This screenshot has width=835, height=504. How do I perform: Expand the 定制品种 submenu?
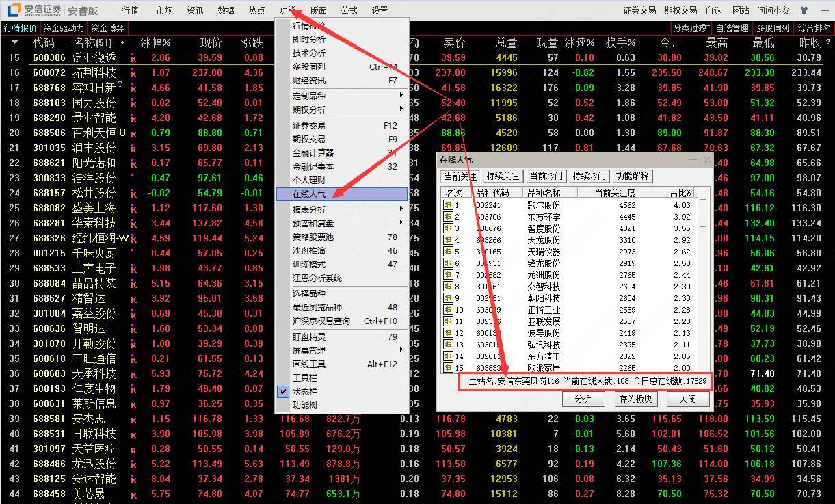pos(342,96)
